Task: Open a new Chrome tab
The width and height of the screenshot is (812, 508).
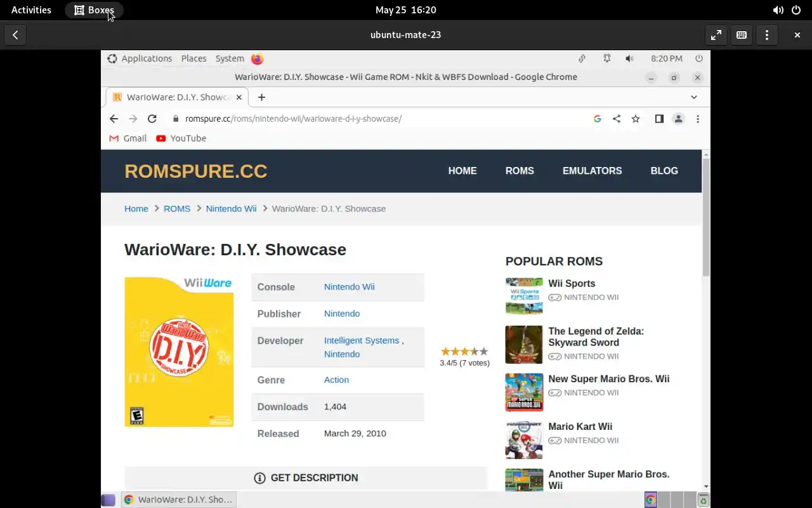Action: tap(261, 97)
